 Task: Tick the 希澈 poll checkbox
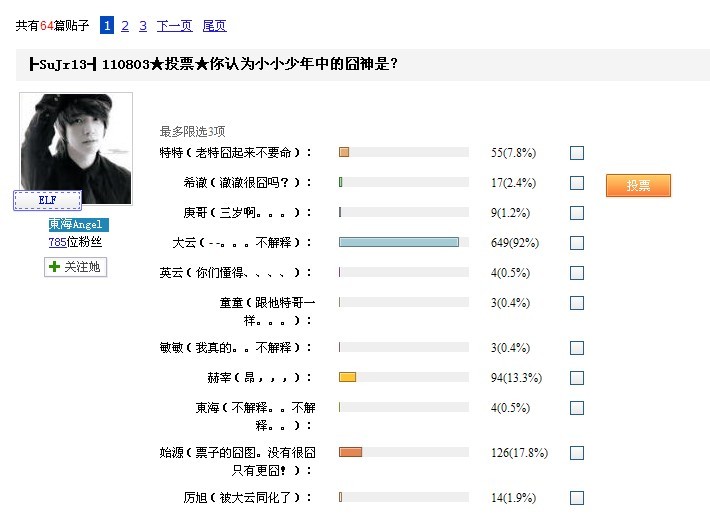[576, 183]
